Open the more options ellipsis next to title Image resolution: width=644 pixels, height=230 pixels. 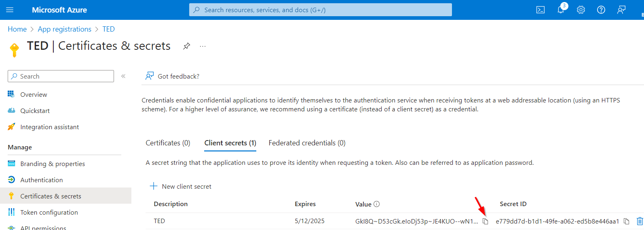point(203,46)
